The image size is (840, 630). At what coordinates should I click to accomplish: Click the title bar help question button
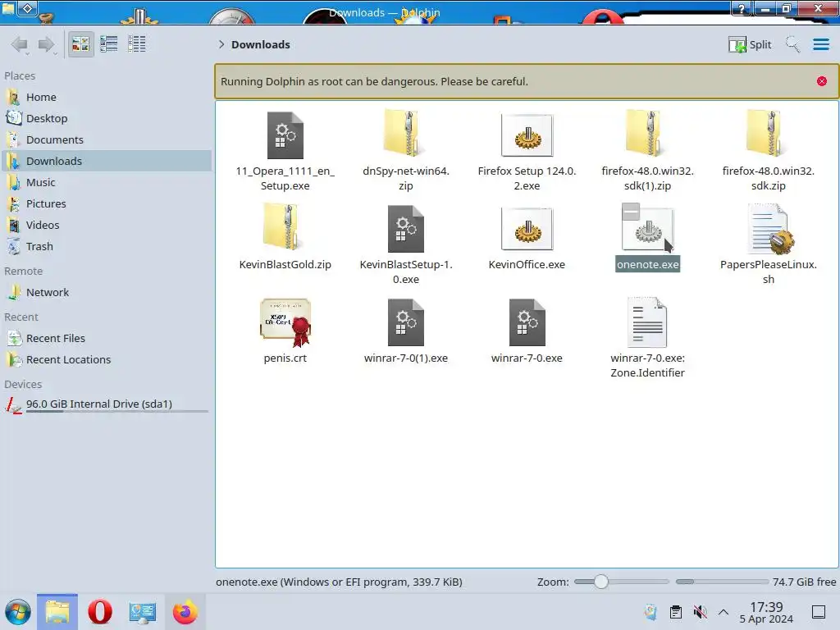click(742, 8)
